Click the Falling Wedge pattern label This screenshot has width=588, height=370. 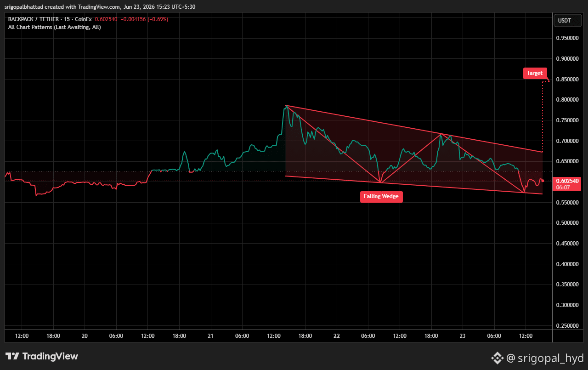click(381, 197)
